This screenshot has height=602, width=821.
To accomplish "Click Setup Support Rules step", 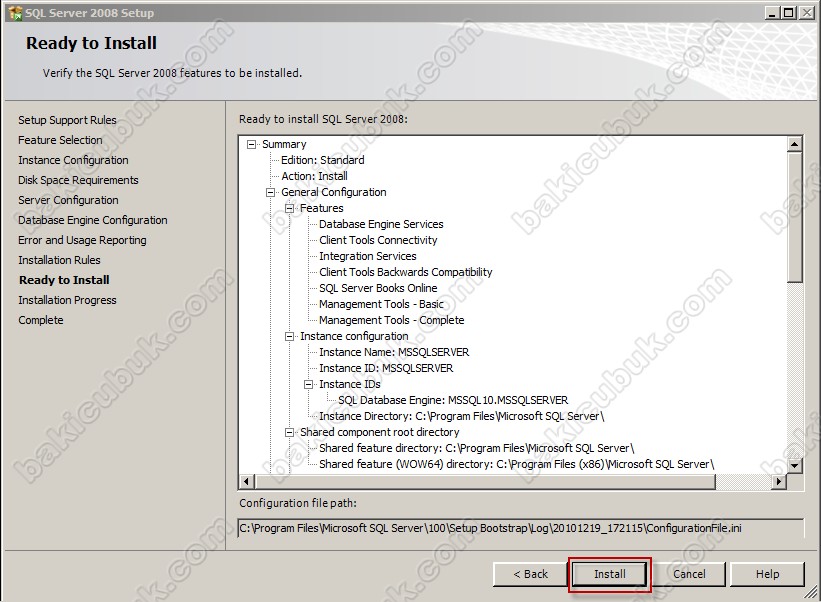I will [67, 120].
